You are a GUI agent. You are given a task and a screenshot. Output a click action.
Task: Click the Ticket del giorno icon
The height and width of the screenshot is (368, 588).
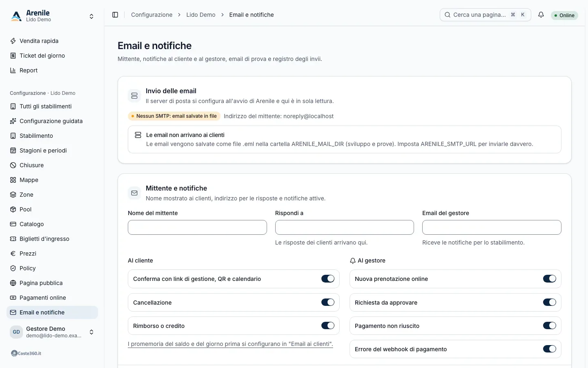pyautogui.click(x=13, y=56)
